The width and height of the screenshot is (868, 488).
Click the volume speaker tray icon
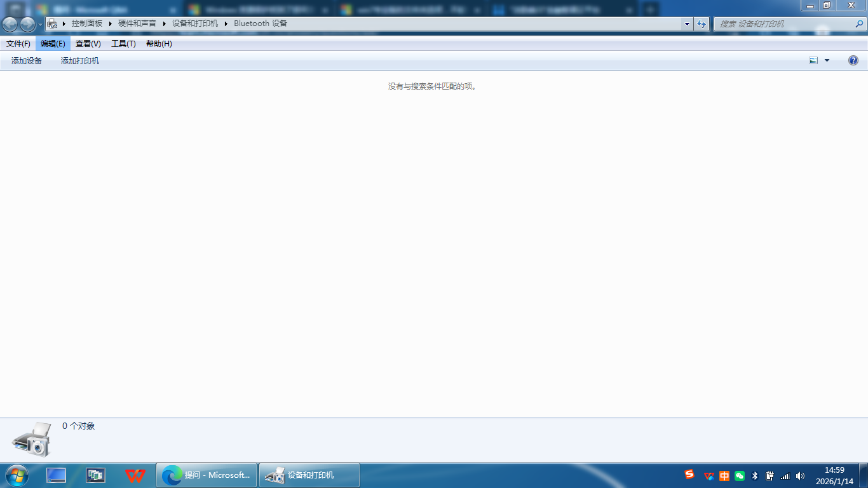(x=800, y=475)
